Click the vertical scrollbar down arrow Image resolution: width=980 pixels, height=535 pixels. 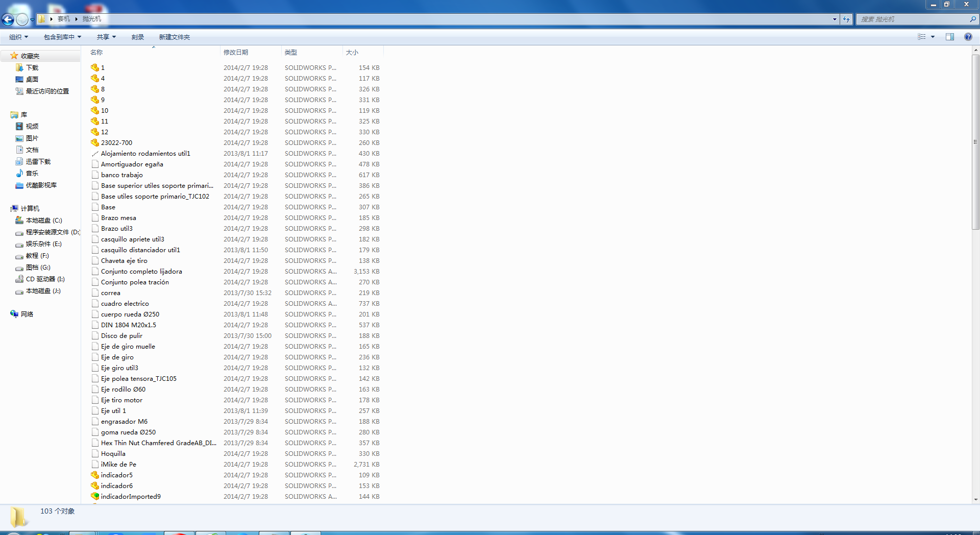pyautogui.click(x=975, y=500)
